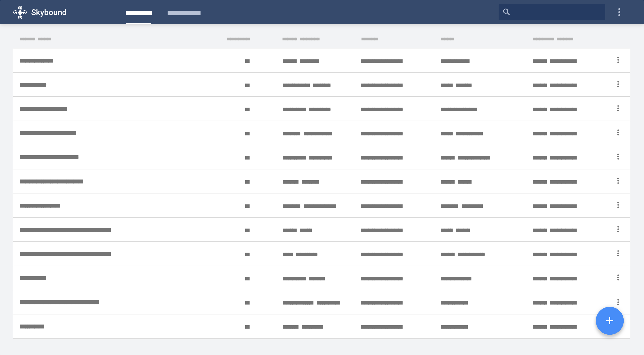Image resolution: width=644 pixels, height=355 pixels.
Task: Open the third table row's options menu
Action: coord(618,108)
